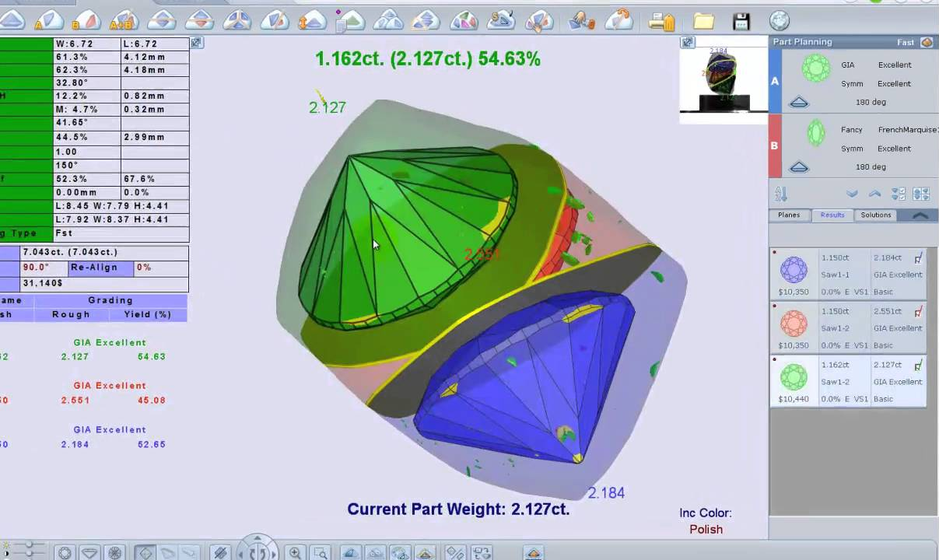Toggle checkmark on red 2.551ct result

tap(918, 312)
